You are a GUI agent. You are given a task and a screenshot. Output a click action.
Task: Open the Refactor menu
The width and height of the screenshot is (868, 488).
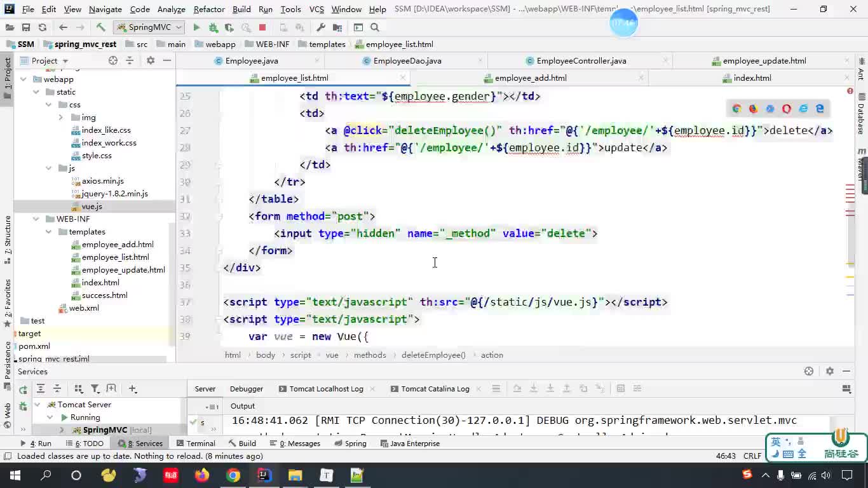[209, 10]
